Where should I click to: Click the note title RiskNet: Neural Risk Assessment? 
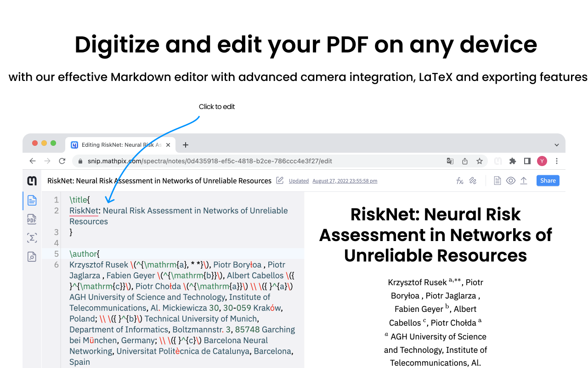(159, 181)
